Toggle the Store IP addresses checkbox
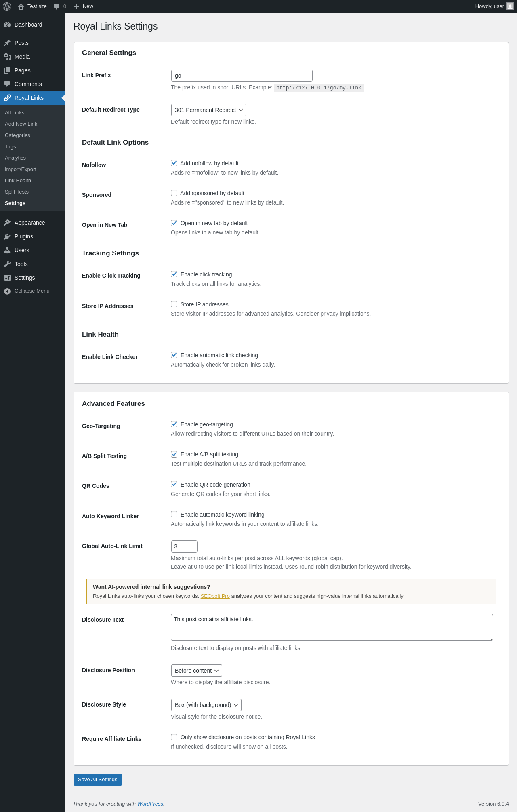Screen dimensions: 517x812 pos(174,304)
